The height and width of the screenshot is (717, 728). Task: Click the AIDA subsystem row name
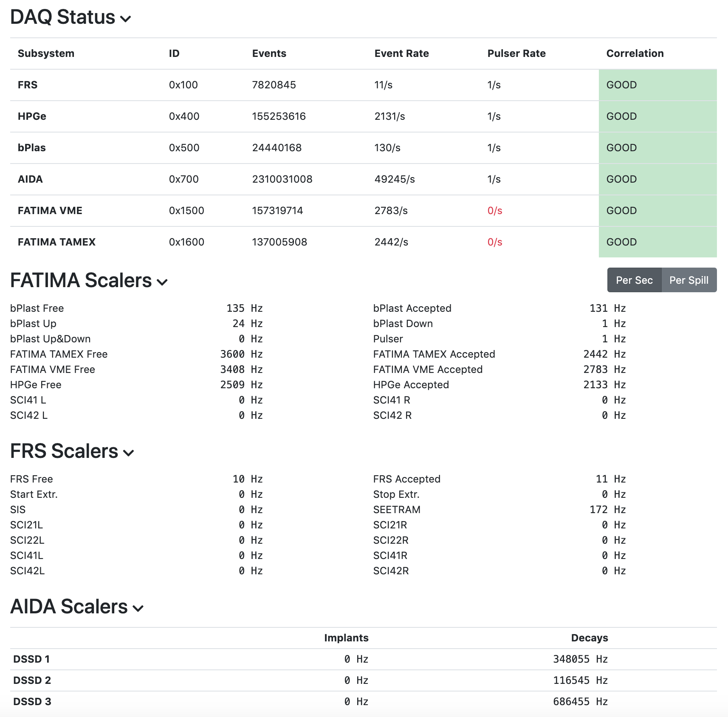[30, 179]
